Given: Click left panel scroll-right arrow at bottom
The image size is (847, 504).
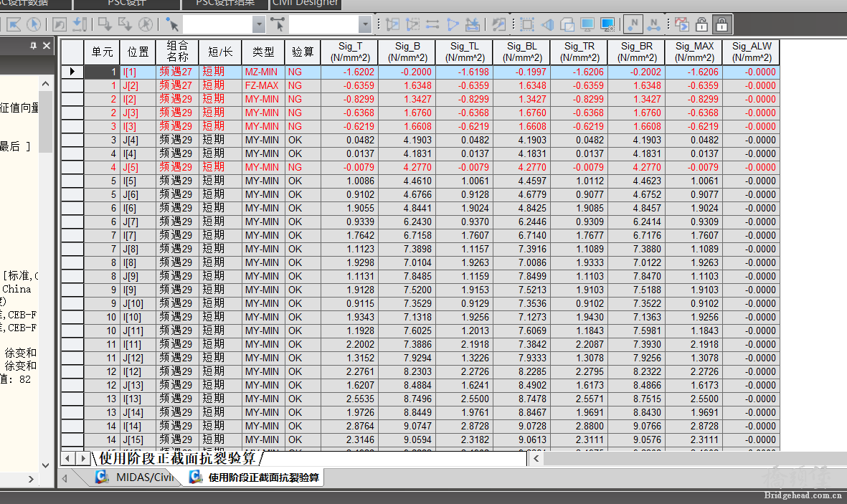Looking at the screenshot, I should pyautogui.click(x=31, y=479).
